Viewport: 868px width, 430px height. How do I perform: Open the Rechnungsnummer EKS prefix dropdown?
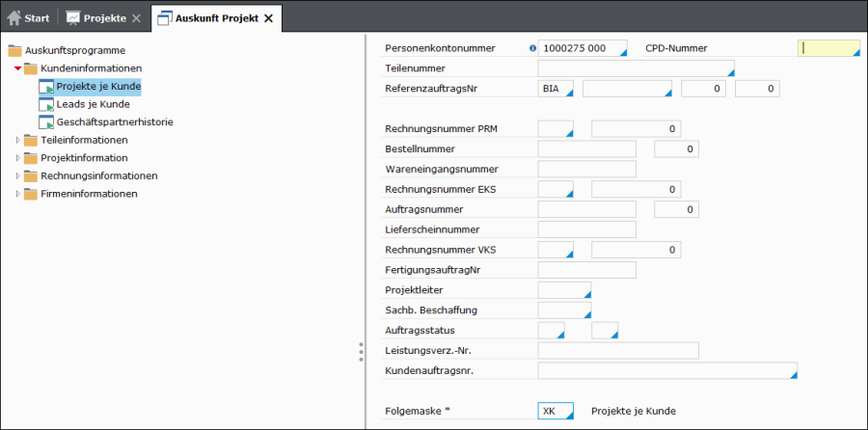pyautogui.click(x=556, y=189)
